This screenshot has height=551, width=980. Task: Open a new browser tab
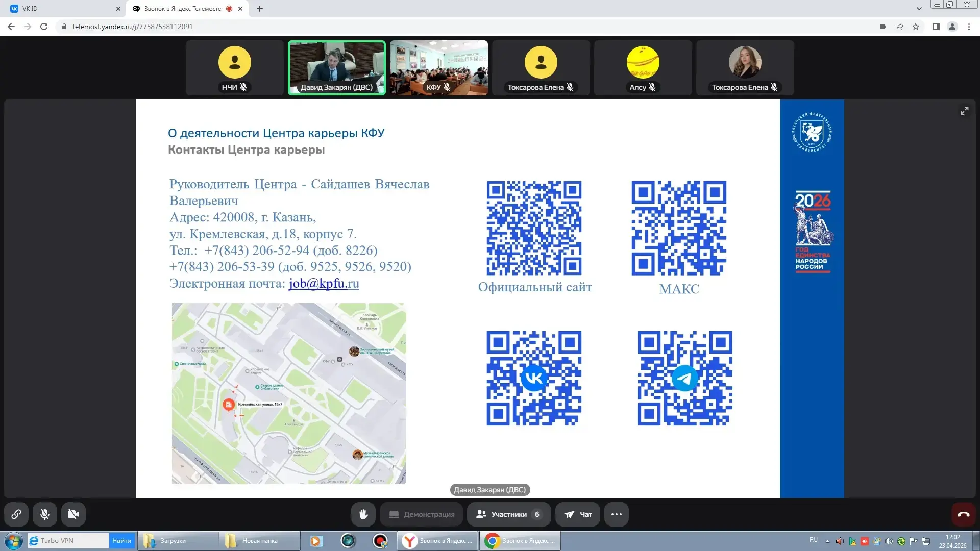pyautogui.click(x=260, y=9)
